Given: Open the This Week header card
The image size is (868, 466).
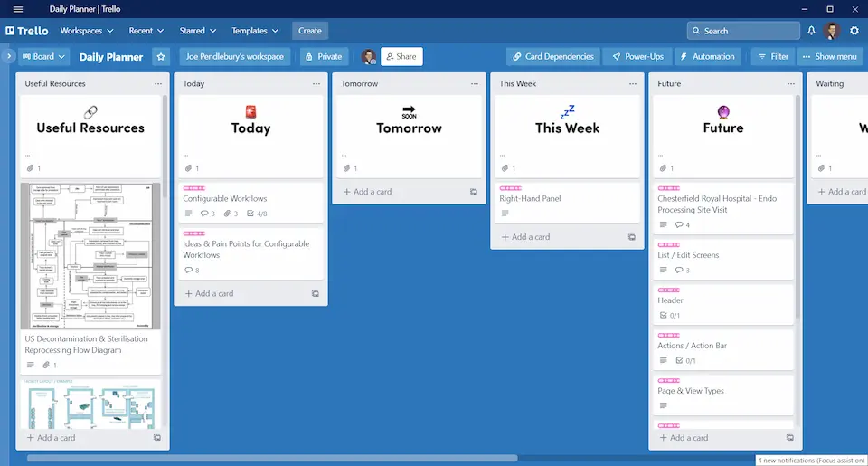Looking at the screenshot, I should [567, 137].
